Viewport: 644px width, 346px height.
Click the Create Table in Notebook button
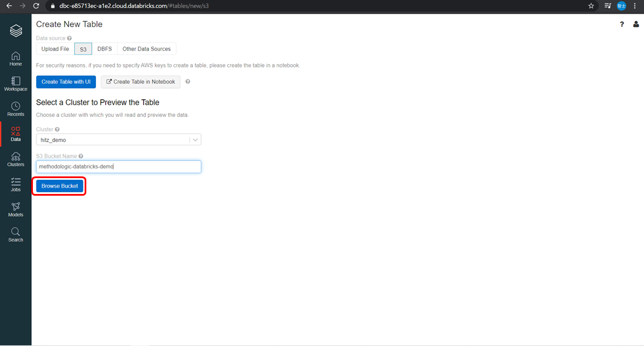point(140,82)
